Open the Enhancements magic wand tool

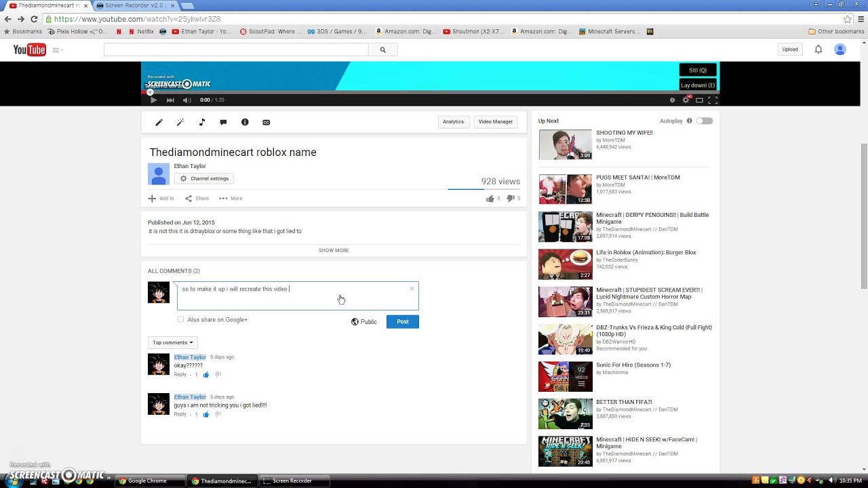click(x=180, y=122)
